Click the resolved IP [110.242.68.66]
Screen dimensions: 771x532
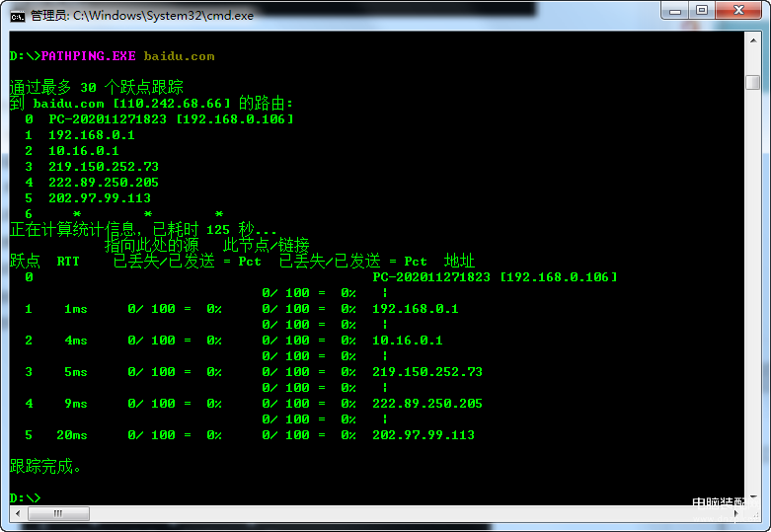(172, 104)
